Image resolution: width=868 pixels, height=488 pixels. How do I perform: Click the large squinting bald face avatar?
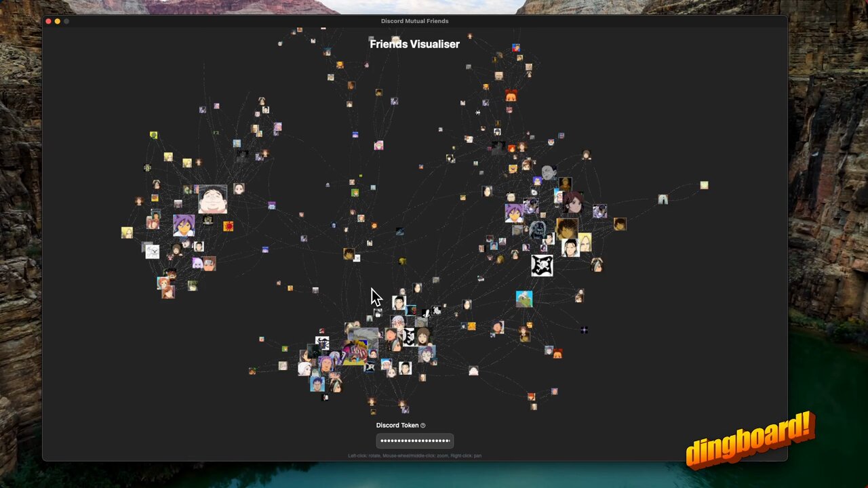tap(212, 199)
